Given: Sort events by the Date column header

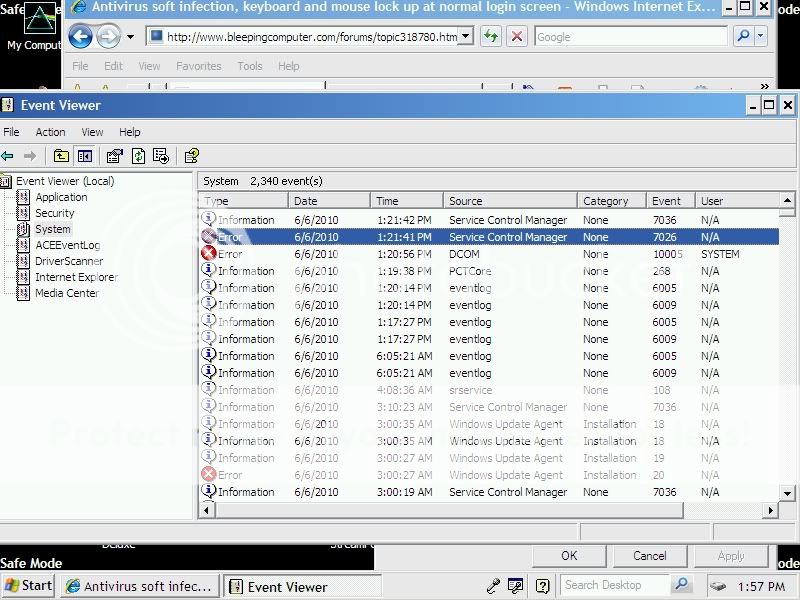Looking at the screenshot, I should [329, 201].
